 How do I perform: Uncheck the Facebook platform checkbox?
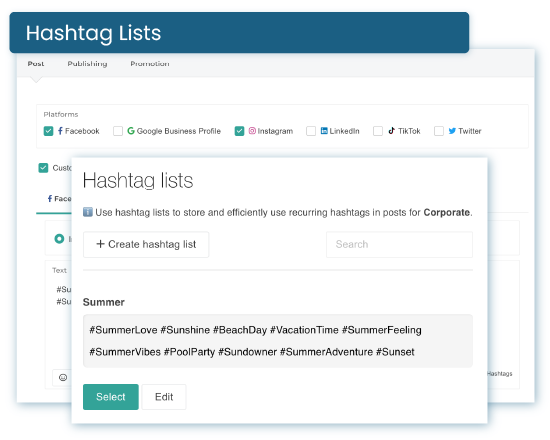[x=48, y=131]
